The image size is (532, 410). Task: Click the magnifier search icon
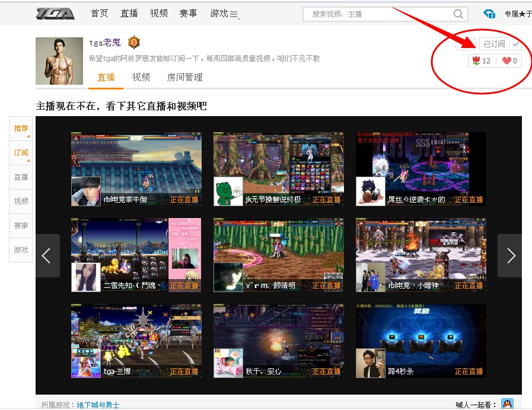458,14
